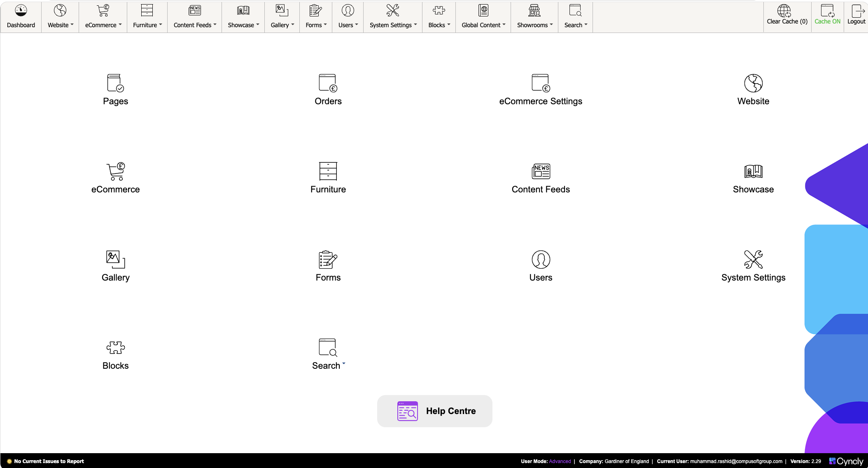
Task: Open the Website globe tile icon
Action: pos(753,83)
